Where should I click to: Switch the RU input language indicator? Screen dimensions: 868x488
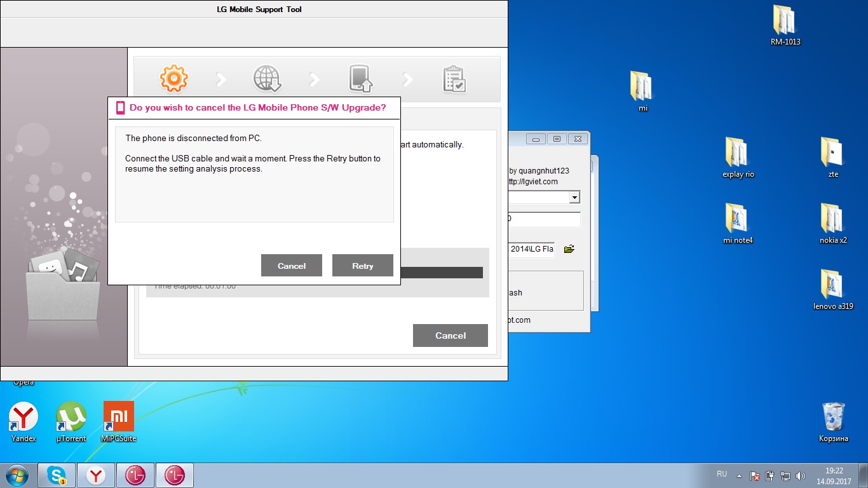coord(721,474)
